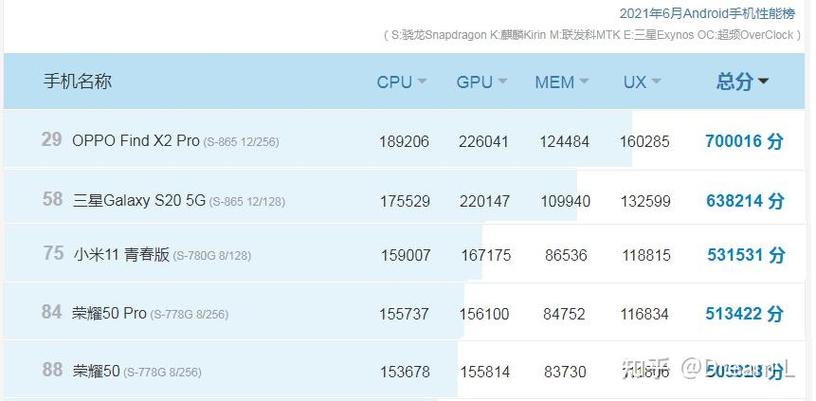Open the OPPO Find X2 Pro entry
The width and height of the screenshot is (816, 401).
[x=135, y=140]
